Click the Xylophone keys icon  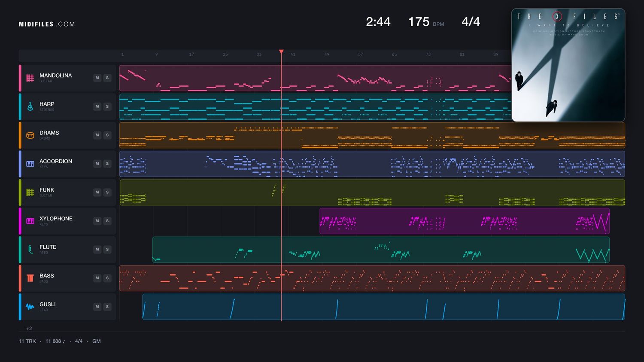tap(30, 221)
